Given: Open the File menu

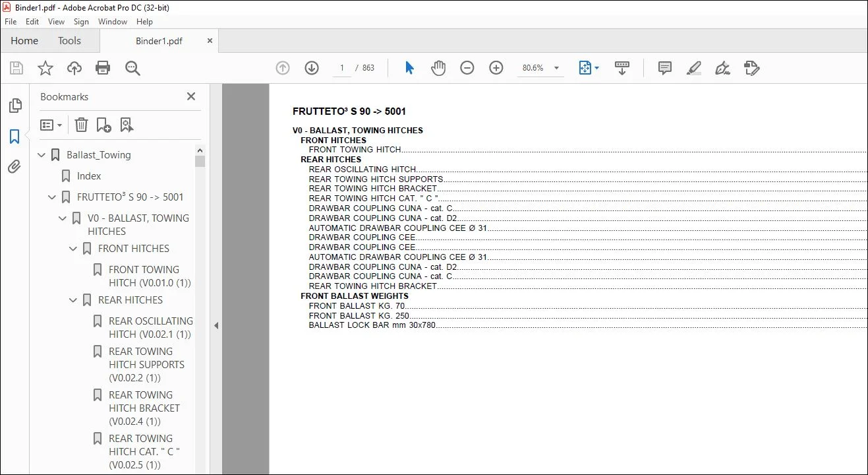Looking at the screenshot, I should click(x=11, y=22).
